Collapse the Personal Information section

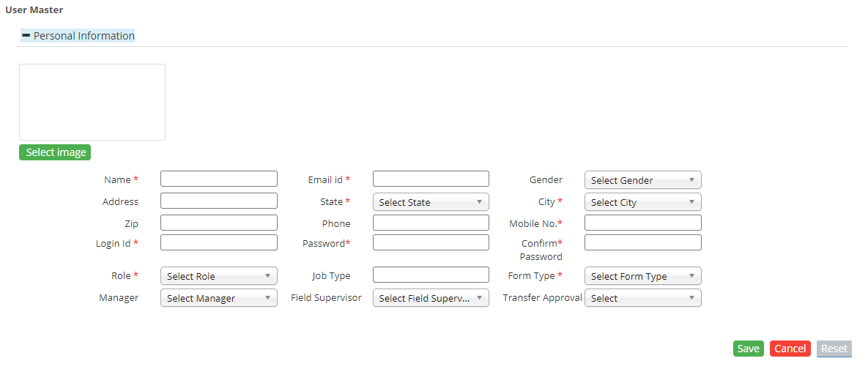point(26,35)
